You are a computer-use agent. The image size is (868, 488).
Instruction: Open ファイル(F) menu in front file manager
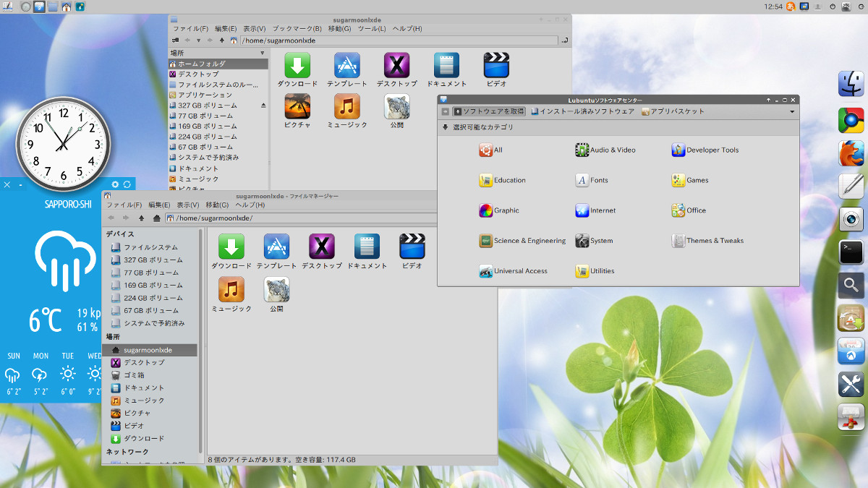tap(124, 205)
